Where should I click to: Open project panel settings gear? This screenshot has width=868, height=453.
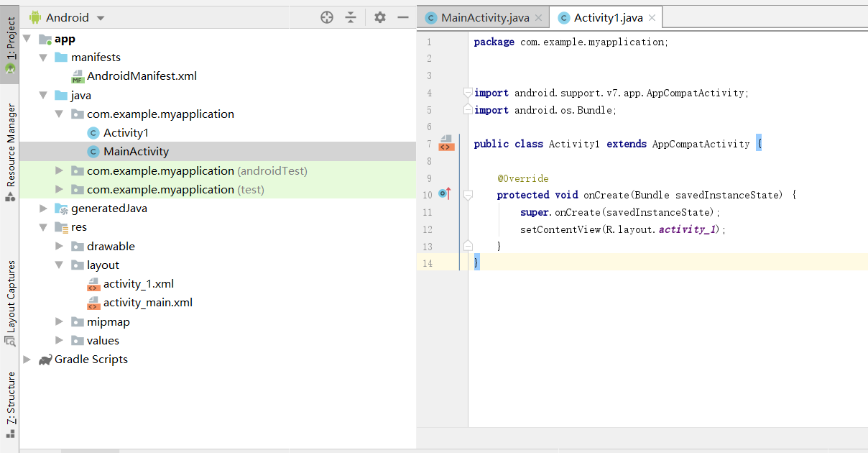tap(380, 17)
